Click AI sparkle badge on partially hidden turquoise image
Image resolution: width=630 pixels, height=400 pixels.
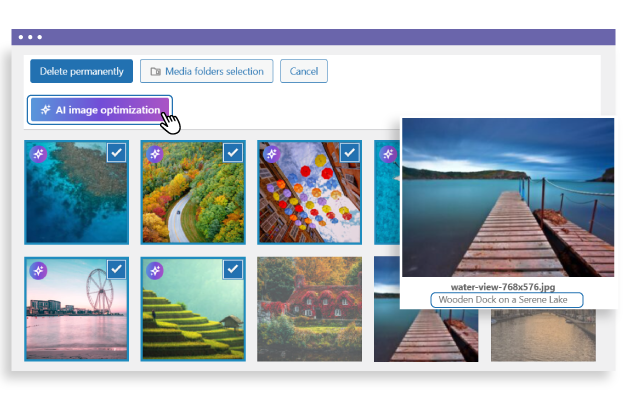(388, 154)
